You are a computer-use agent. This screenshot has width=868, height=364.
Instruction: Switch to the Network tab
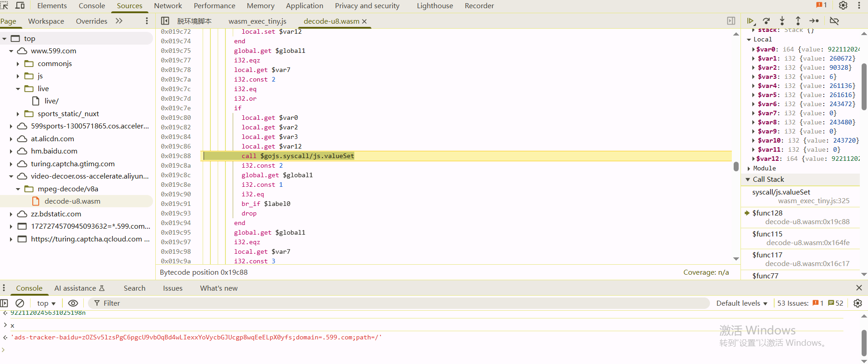(x=168, y=6)
